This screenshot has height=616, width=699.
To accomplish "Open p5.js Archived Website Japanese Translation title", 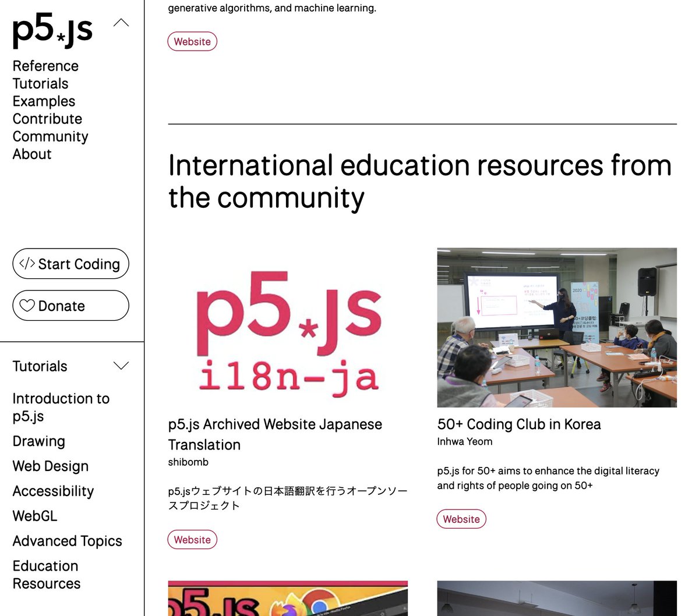I will [275, 434].
